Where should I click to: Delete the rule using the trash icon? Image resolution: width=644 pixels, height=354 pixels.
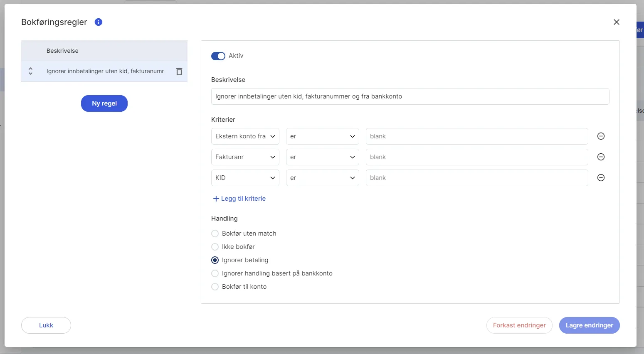point(179,71)
